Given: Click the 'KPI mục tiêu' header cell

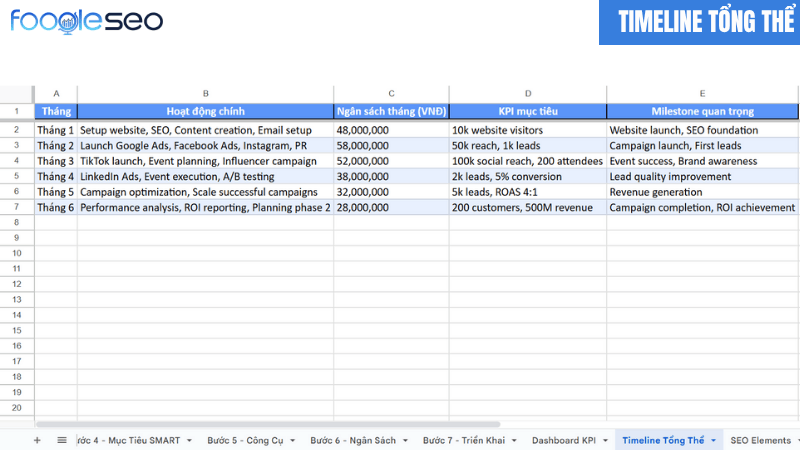Looking at the screenshot, I should coord(528,111).
